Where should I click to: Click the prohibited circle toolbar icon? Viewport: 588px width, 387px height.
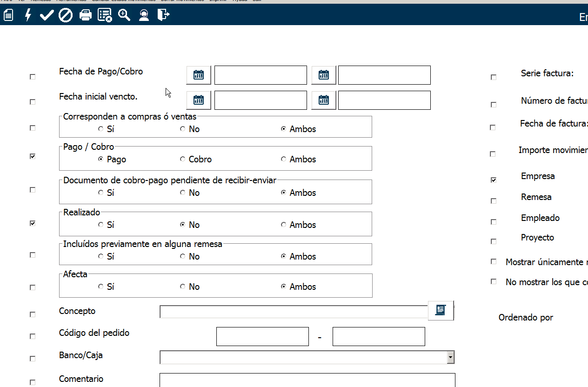point(66,15)
